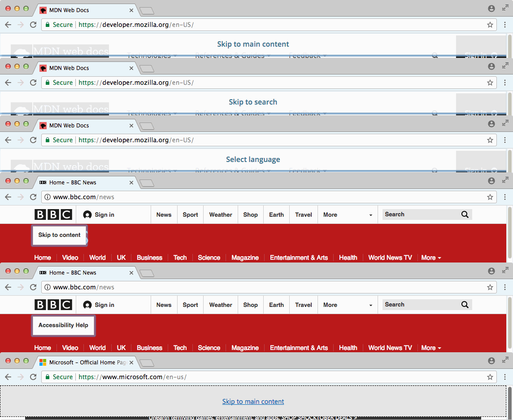Expand red-bar More menu in BBC "Skip to content" window

tap(431, 258)
